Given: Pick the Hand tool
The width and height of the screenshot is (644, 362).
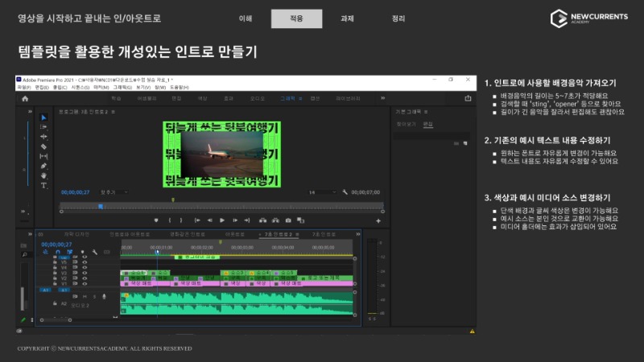Looking at the screenshot, I should point(44,175).
